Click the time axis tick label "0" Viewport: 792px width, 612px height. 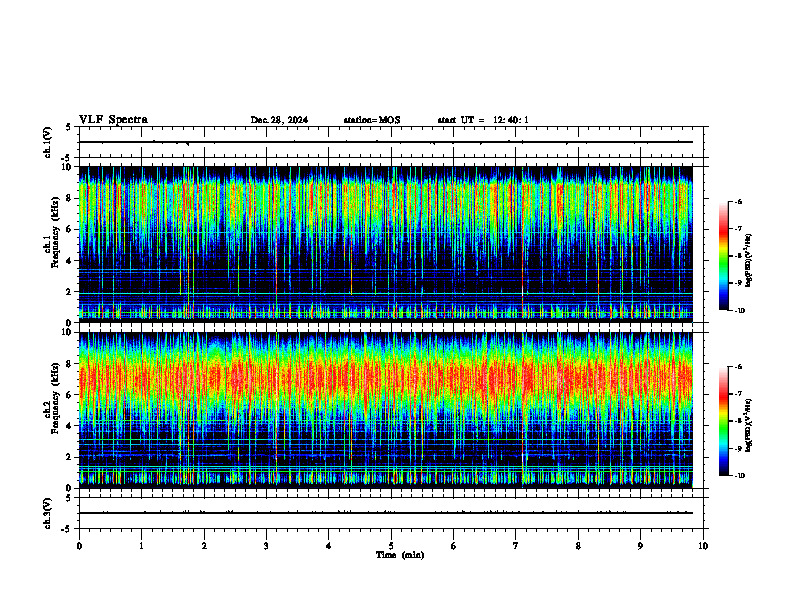[79, 546]
